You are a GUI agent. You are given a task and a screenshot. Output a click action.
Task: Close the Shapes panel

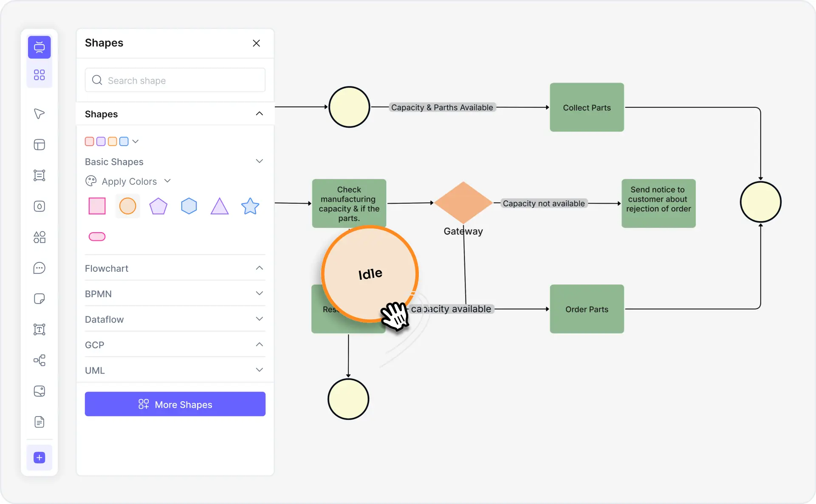click(x=256, y=43)
